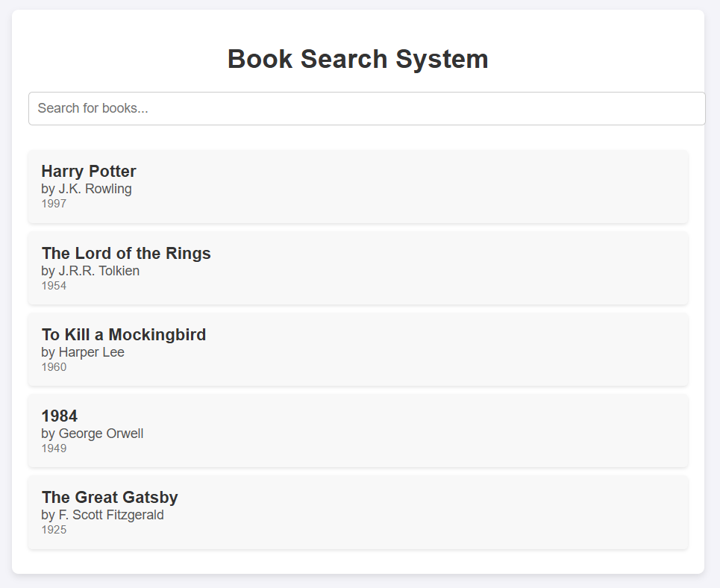Click the year 1997 under Harry Potter
720x588 pixels.
(x=54, y=203)
